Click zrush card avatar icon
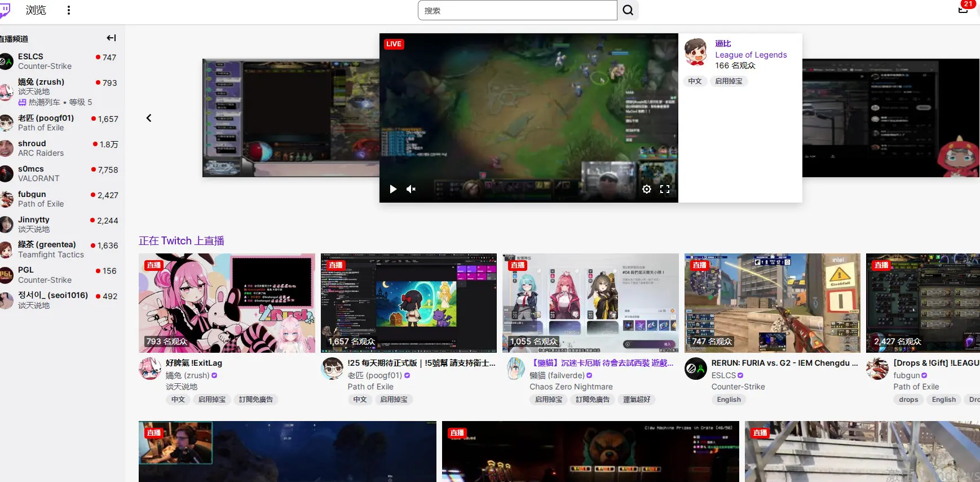 tap(150, 369)
